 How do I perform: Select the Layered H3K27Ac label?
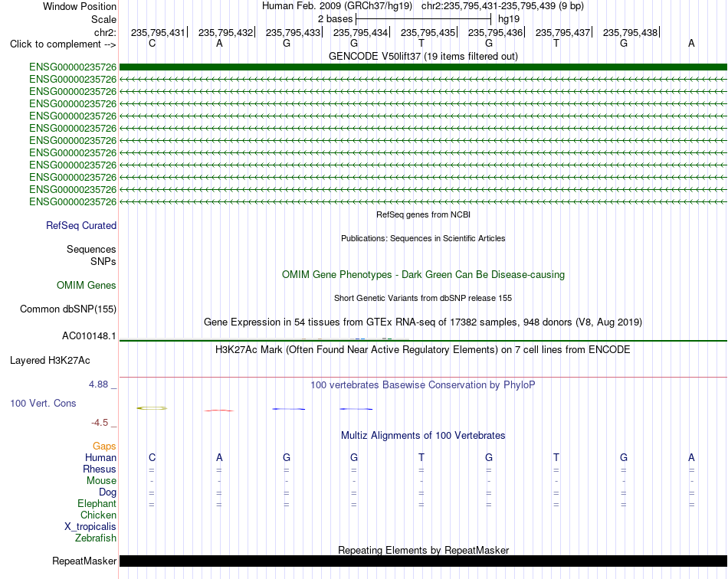point(50,361)
